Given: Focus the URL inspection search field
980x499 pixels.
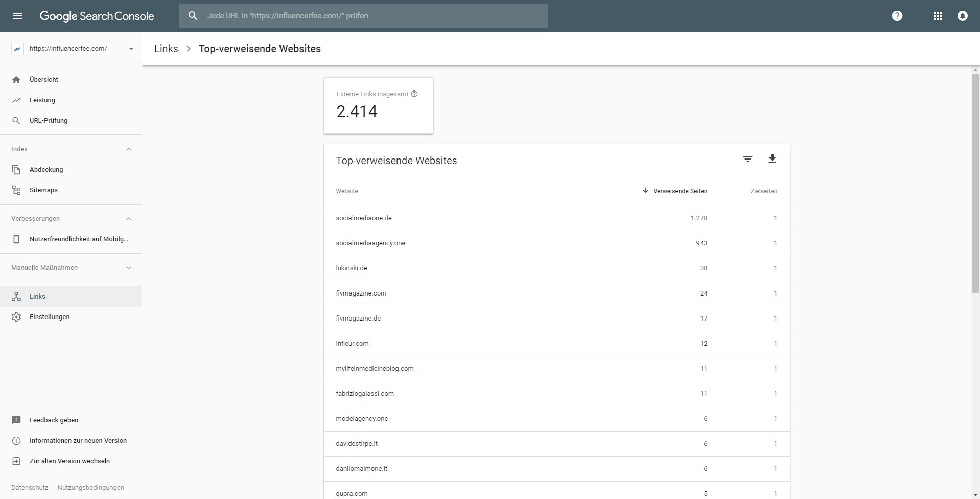Looking at the screenshot, I should [x=363, y=16].
